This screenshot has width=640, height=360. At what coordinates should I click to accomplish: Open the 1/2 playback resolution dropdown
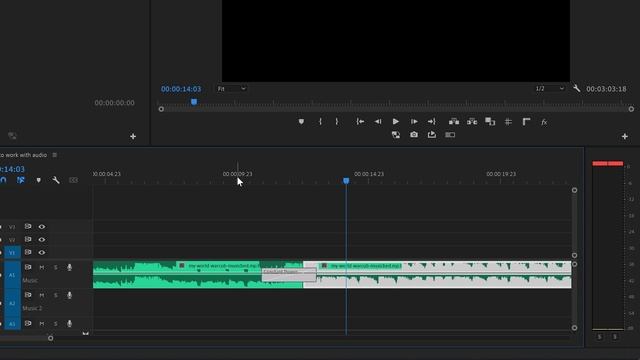point(549,89)
